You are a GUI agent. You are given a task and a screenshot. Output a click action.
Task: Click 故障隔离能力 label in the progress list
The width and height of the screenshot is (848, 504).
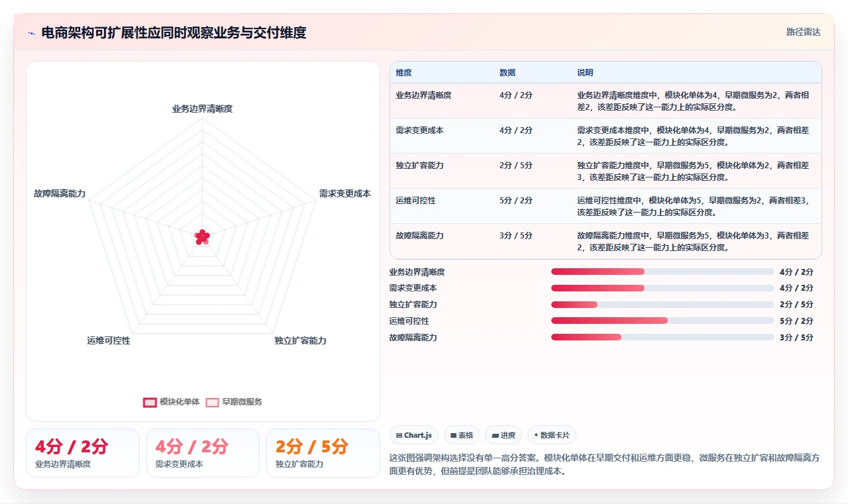click(413, 337)
